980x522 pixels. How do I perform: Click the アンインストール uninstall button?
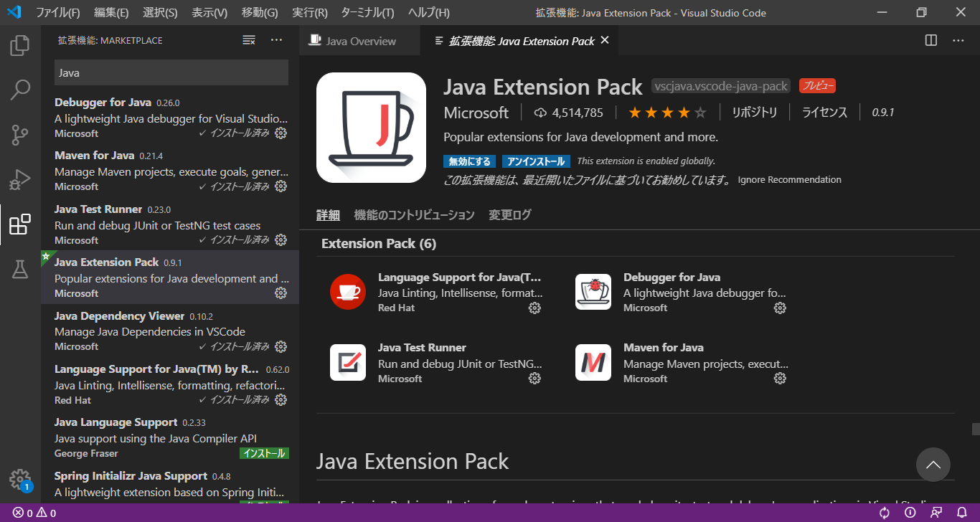pos(536,161)
